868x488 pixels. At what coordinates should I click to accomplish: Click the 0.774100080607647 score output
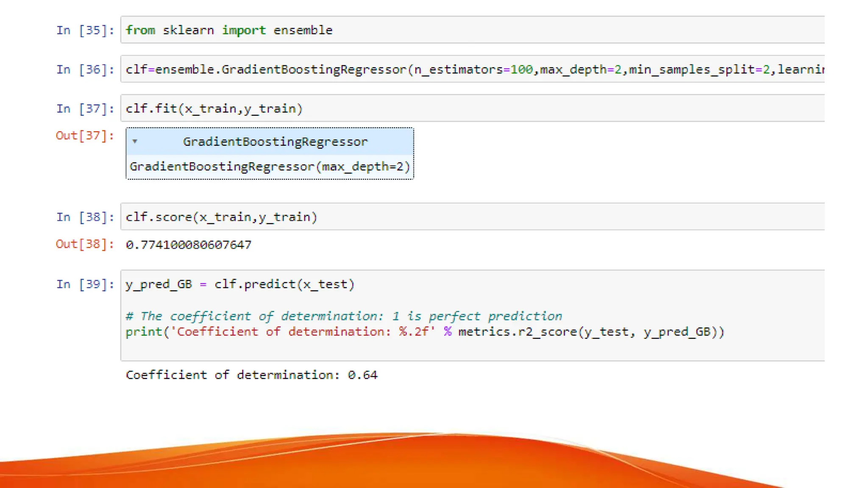(x=189, y=245)
